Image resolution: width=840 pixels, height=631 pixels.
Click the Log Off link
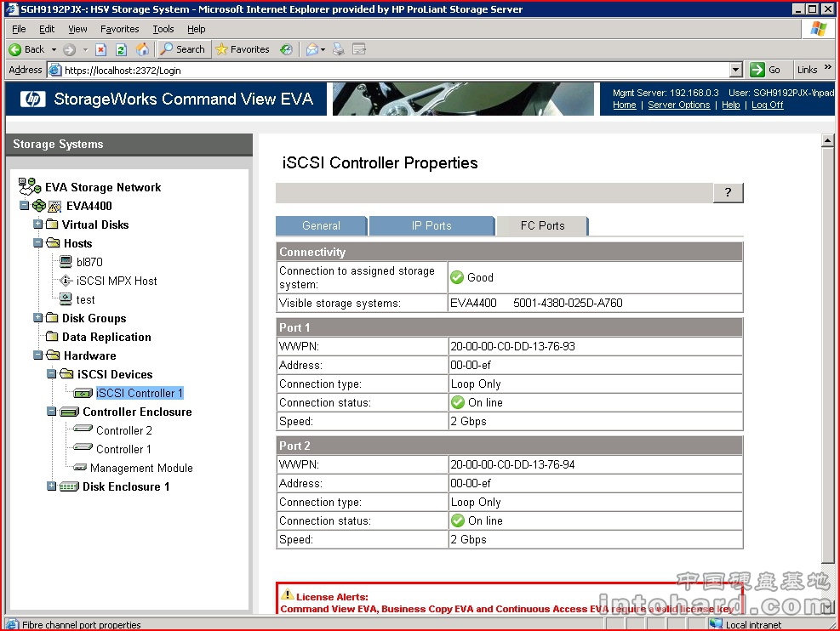[x=767, y=105]
